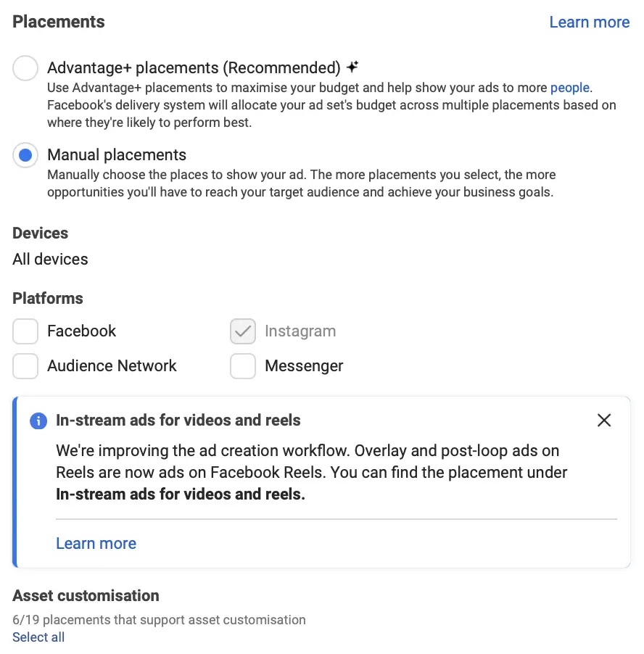This screenshot has width=644, height=654.
Task: Click Learn more inside the blue notice box
Action: [96, 543]
